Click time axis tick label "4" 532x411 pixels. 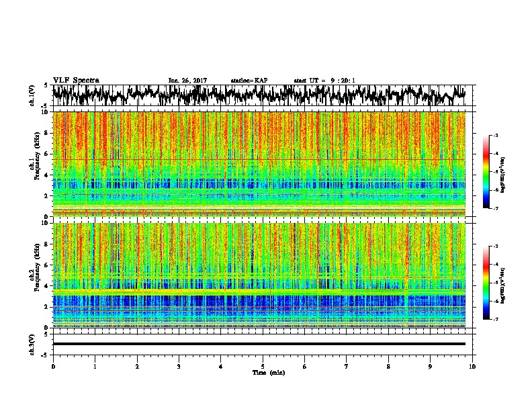click(x=220, y=367)
